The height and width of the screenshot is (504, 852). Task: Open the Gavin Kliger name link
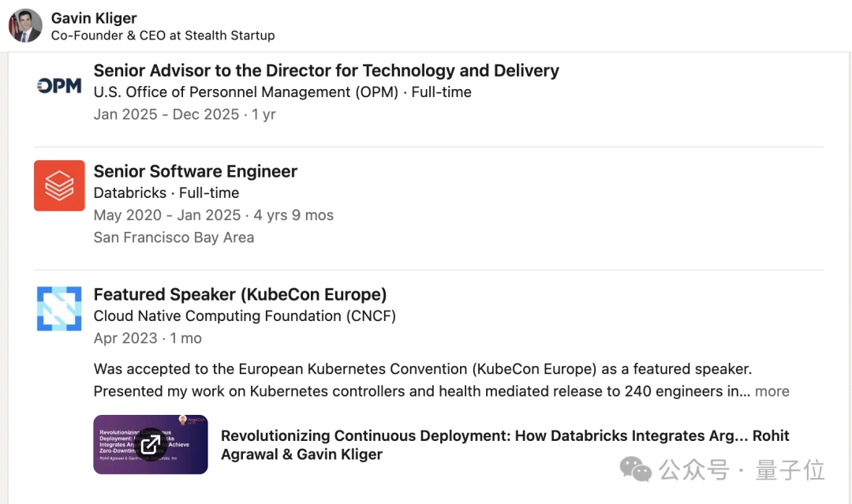point(94,18)
